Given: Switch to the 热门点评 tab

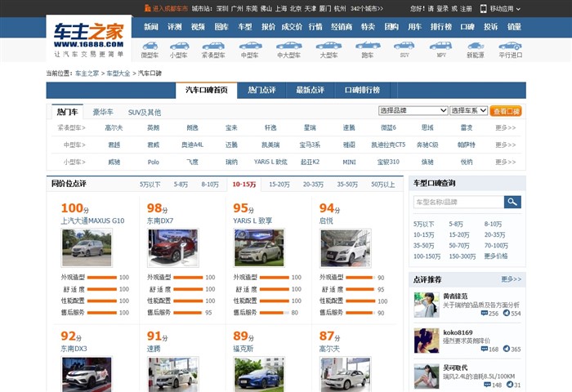Looking at the screenshot, I should pyautogui.click(x=261, y=90).
